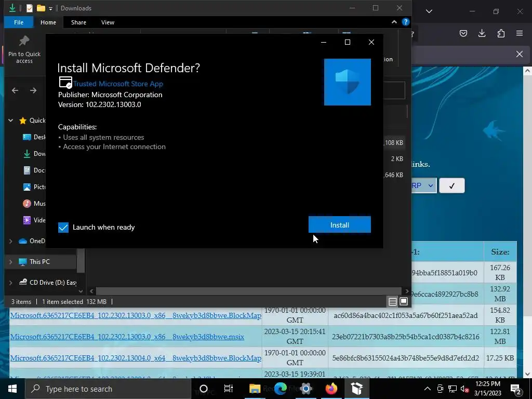
Task: Switch to the Share ribbon tab
Action: coord(79,22)
